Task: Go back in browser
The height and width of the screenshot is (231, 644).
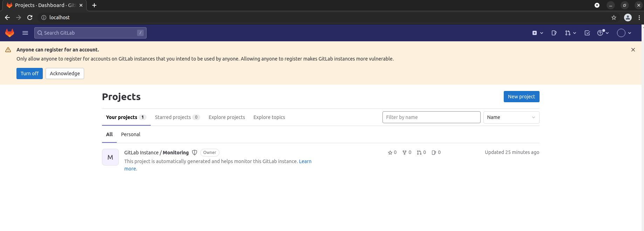Action: (x=7, y=17)
